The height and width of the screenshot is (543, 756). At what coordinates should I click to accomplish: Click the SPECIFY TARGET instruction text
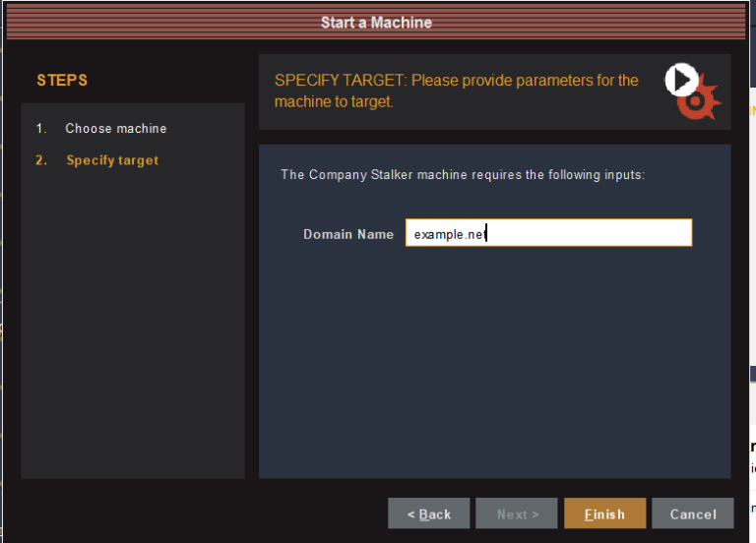coord(456,90)
